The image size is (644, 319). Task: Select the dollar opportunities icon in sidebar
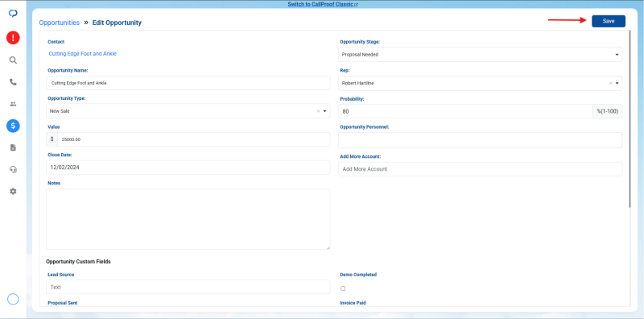13,126
